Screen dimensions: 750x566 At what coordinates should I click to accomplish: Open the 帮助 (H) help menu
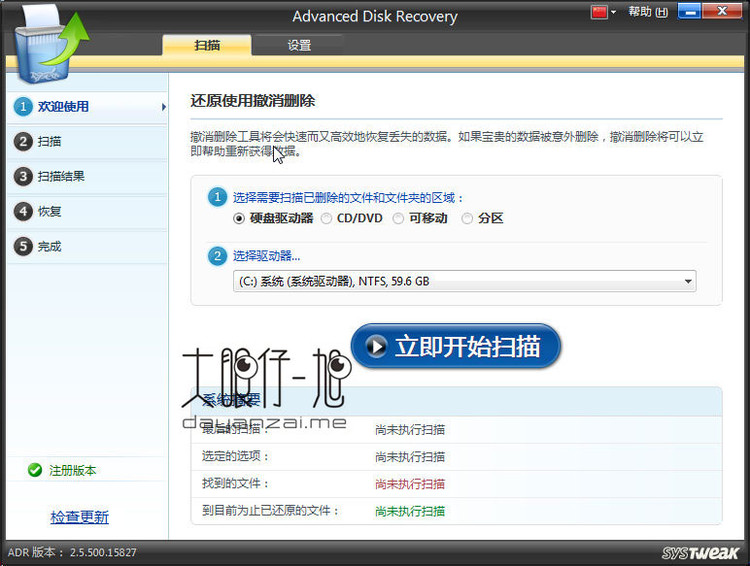pyautogui.click(x=648, y=12)
